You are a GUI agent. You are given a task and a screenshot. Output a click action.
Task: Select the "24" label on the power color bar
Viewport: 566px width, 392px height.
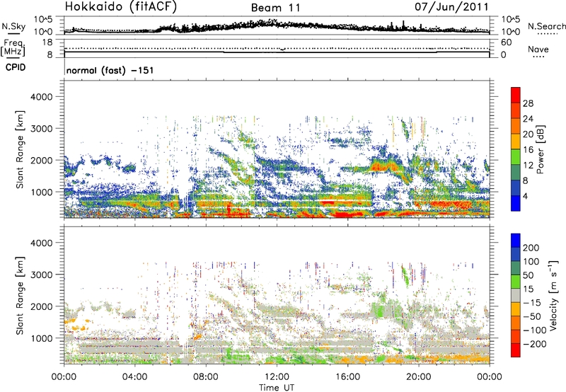528,119
